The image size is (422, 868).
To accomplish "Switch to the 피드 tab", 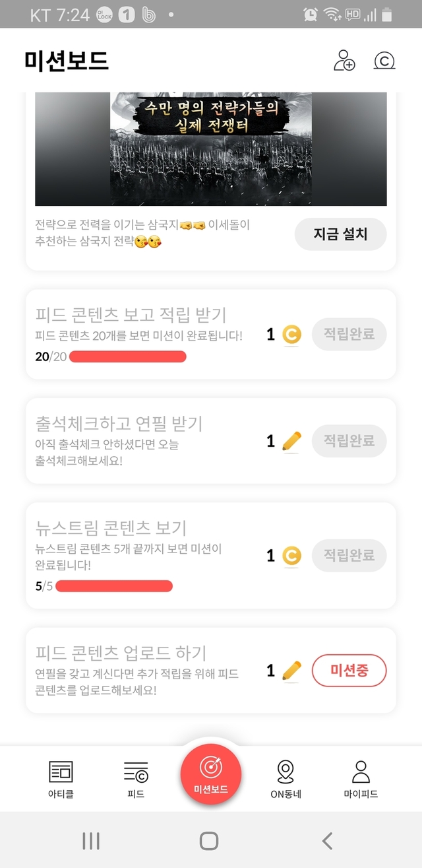I will coord(136,779).
